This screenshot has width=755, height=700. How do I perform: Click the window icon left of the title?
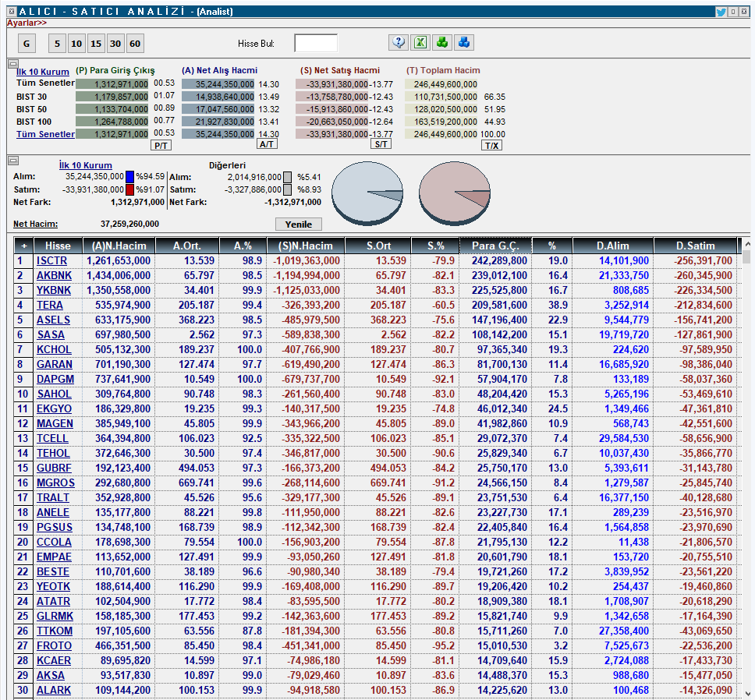click(12, 12)
